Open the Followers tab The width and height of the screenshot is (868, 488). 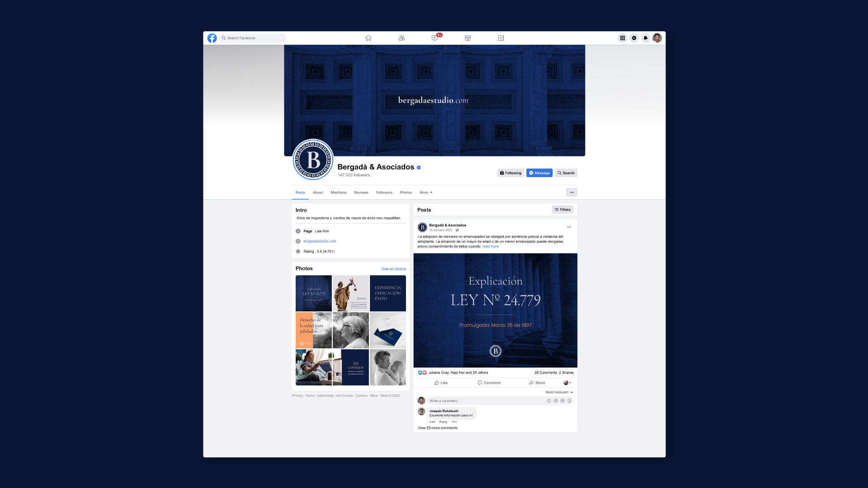[384, 192]
